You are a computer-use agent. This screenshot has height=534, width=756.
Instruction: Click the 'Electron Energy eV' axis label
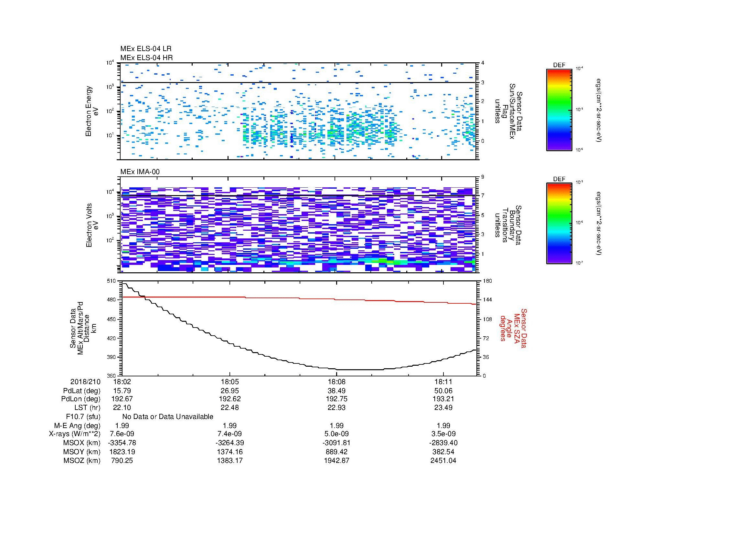click(x=92, y=111)
